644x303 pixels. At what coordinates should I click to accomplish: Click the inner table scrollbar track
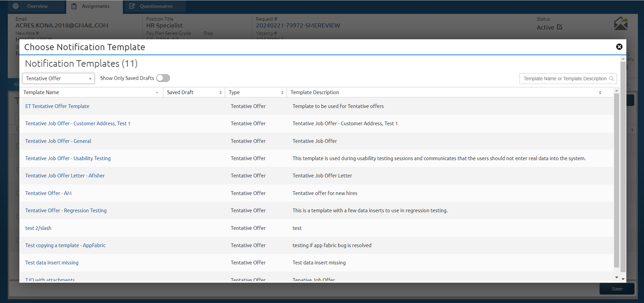616,180
